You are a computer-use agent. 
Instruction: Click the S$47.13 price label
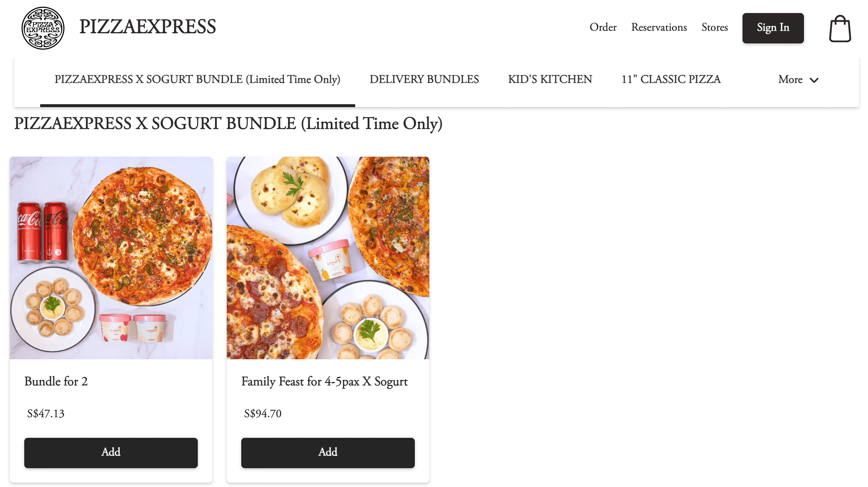click(46, 414)
